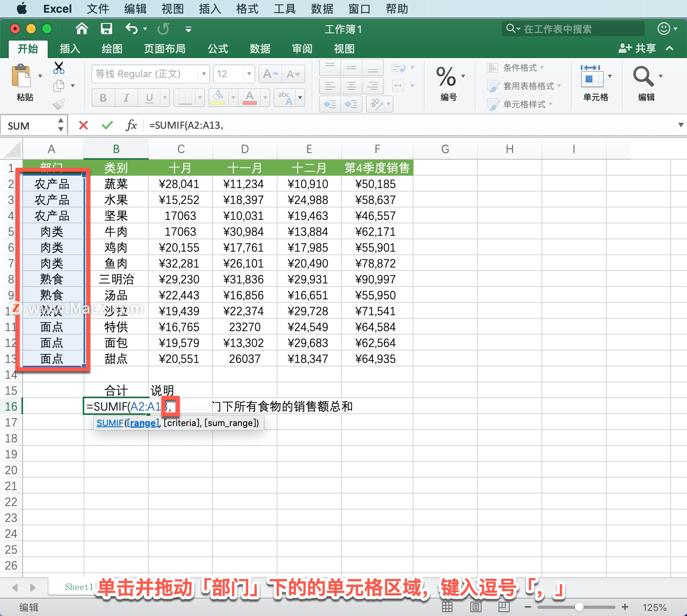Cancel formula entry with the red X
This screenshot has height=616, width=687.
(x=83, y=126)
